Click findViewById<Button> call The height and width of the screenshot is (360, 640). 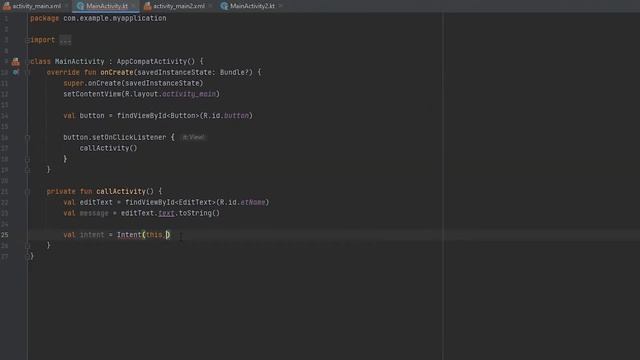click(x=158, y=116)
